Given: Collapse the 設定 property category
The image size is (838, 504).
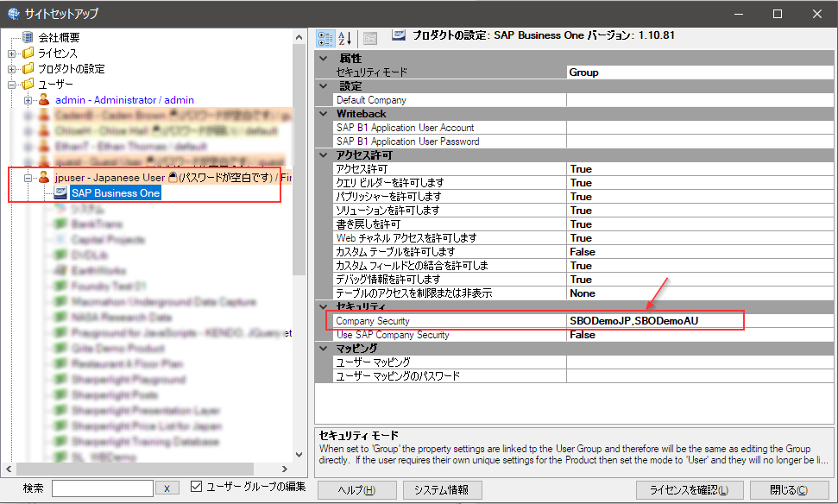Looking at the screenshot, I should 324,86.
